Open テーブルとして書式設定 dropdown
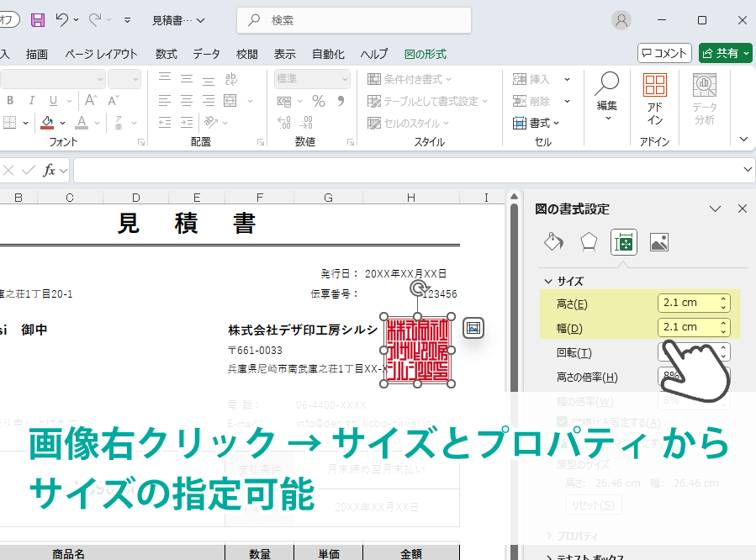Screen dimensions: 756x560 tap(427, 101)
